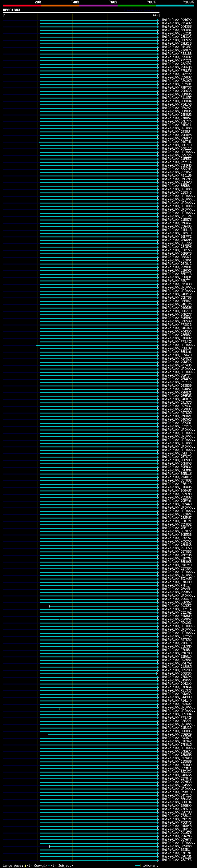The height and width of the screenshot is (868, 197).
Task: Choose the UniRef100_A9P6Q0 entry
Action: [176, 67]
